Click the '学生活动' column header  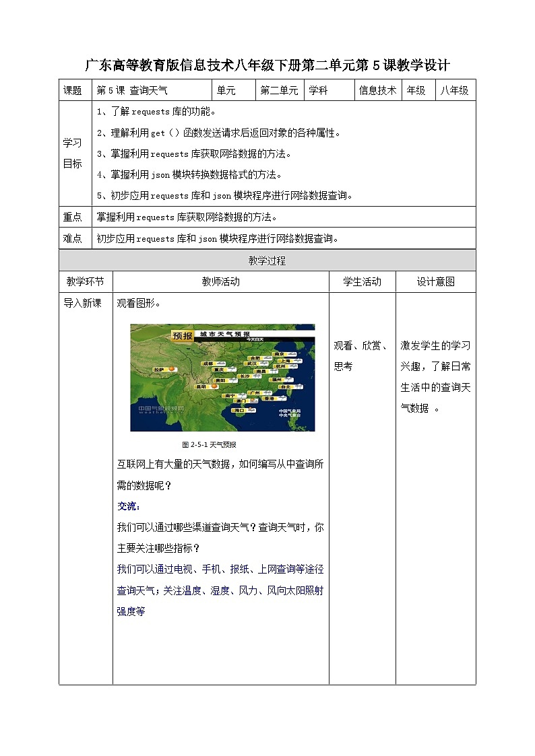363,281
